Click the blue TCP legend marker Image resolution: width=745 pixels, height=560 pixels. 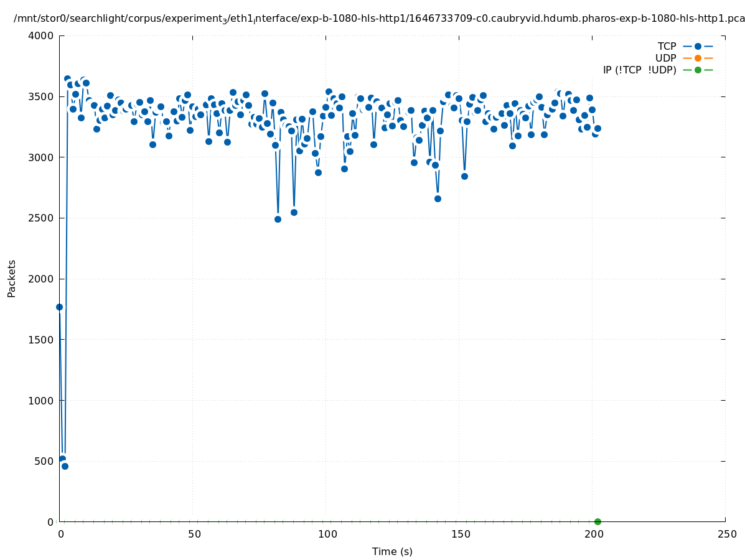697,46
